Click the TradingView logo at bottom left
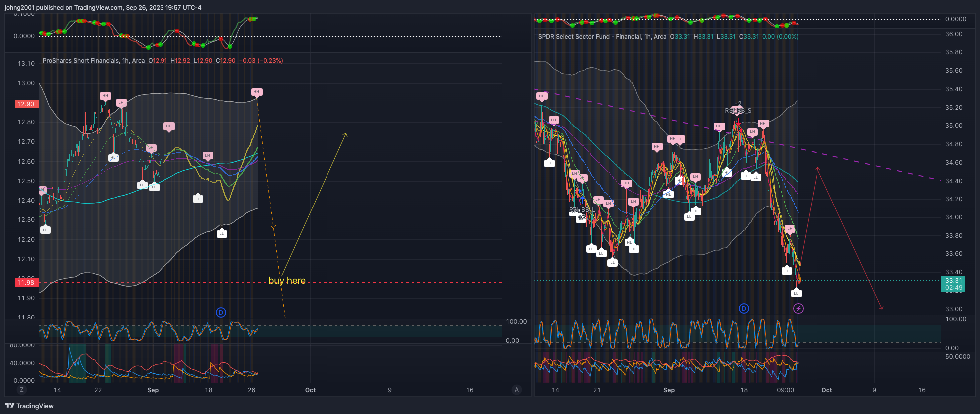This screenshot has height=414, width=980. point(29,406)
